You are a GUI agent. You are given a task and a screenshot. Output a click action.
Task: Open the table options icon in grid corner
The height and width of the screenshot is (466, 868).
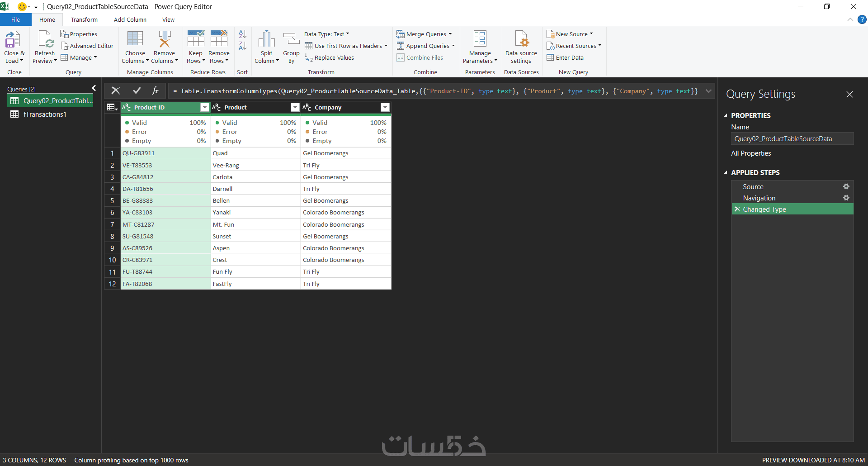click(112, 107)
